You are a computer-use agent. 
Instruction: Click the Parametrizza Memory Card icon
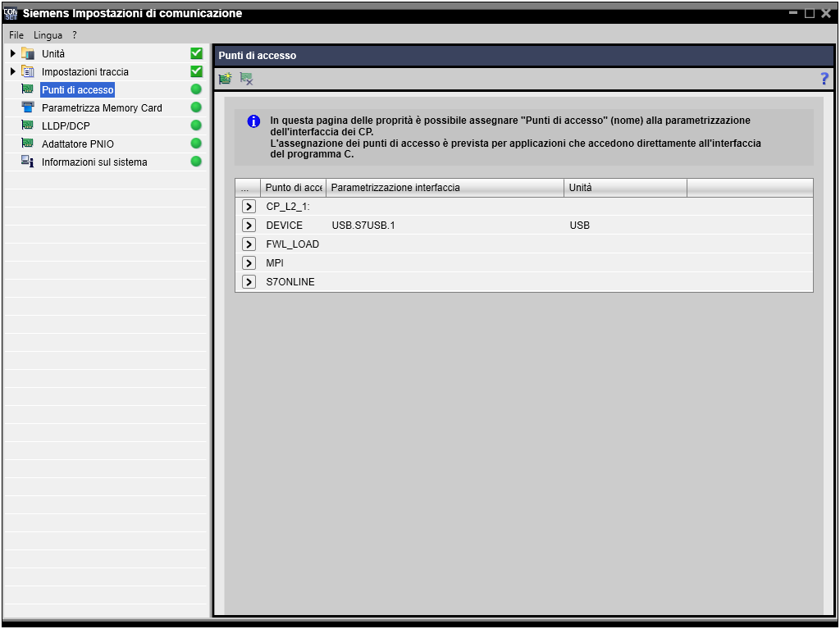pos(27,107)
